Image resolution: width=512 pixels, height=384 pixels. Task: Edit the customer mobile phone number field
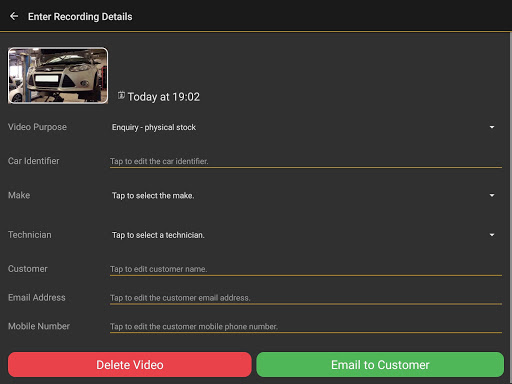pyautogui.click(x=306, y=326)
